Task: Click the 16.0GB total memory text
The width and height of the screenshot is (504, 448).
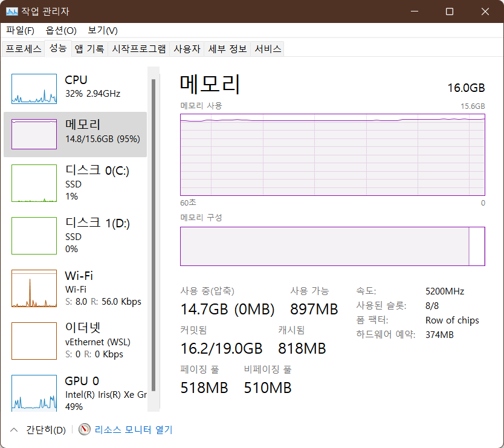Action: [x=466, y=88]
